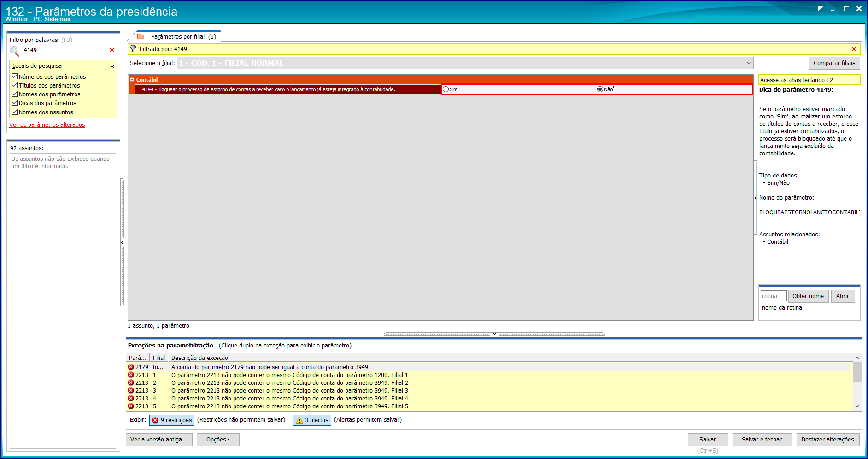Collapse the Locais de pesquisa panel
The image size is (868, 459).
coord(112,66)
